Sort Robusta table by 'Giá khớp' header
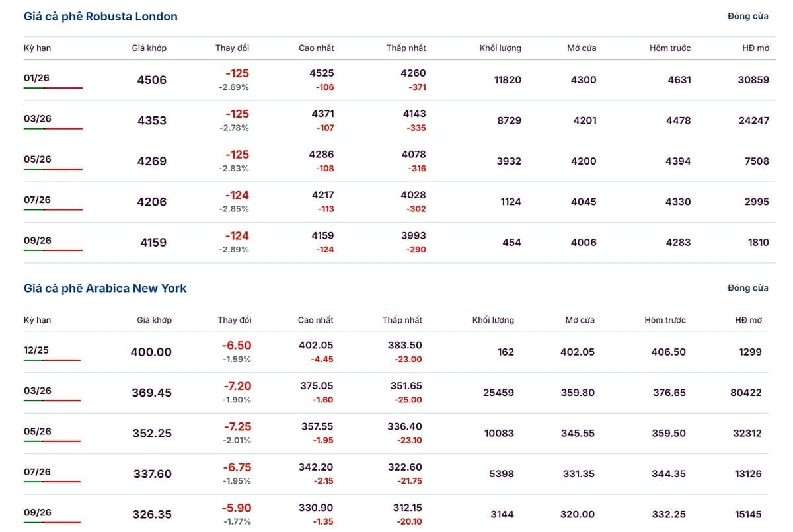Viewport: 793px width, 532px height. click(149, 48)
